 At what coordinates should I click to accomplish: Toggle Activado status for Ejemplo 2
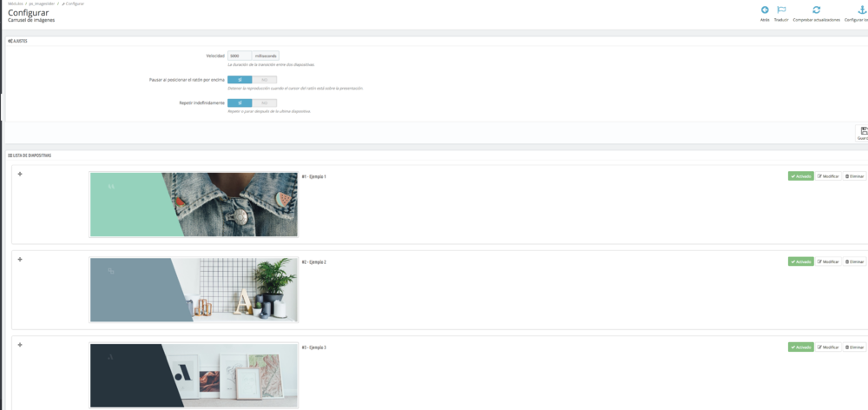pos(801,261)
